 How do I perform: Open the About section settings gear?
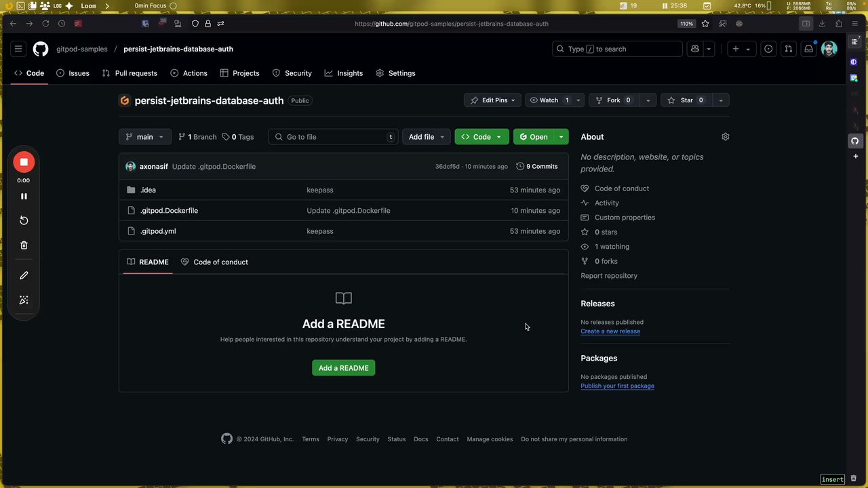point(726,137)
